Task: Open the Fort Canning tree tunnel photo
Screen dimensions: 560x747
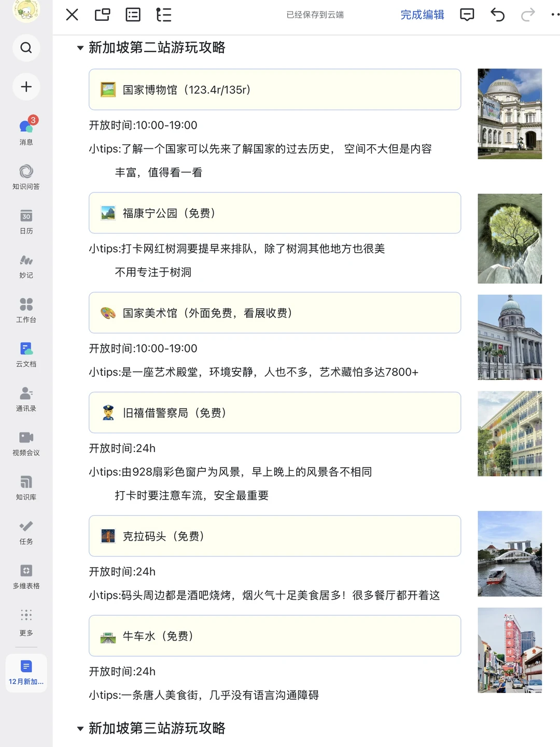Action: tap(510, 239)
